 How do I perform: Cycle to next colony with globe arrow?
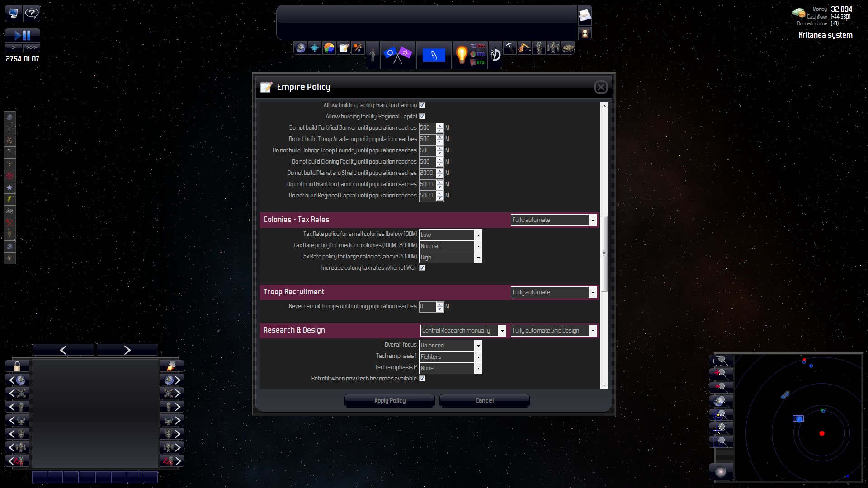[172, 380]
